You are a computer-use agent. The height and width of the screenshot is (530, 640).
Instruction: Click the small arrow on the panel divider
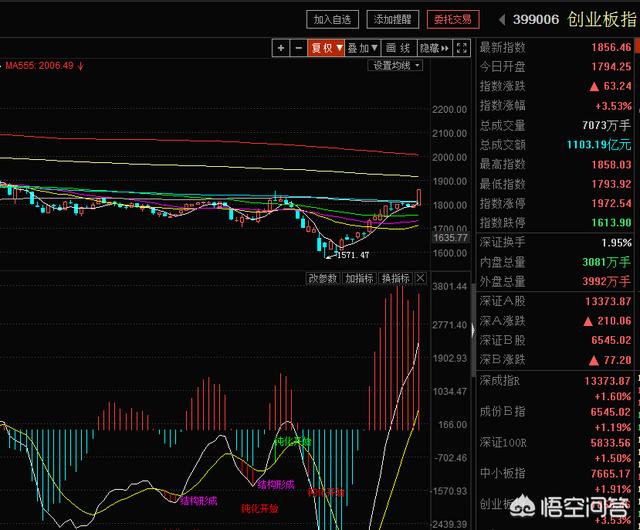click(472, 323)
